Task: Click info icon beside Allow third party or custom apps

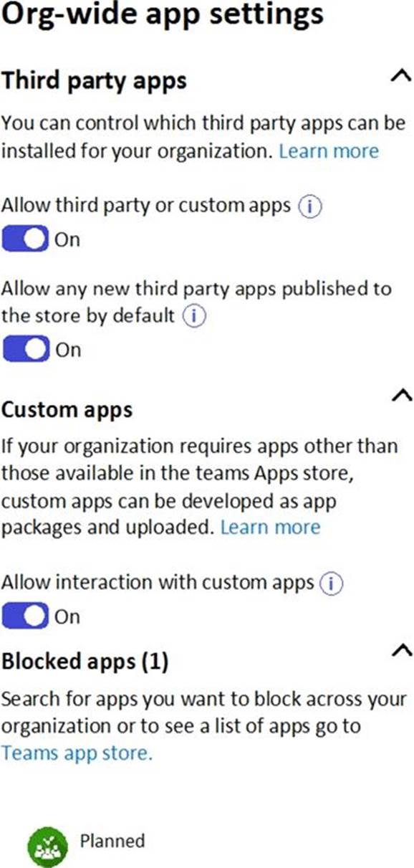Action: pyautogui.click(x=309, y=207)
